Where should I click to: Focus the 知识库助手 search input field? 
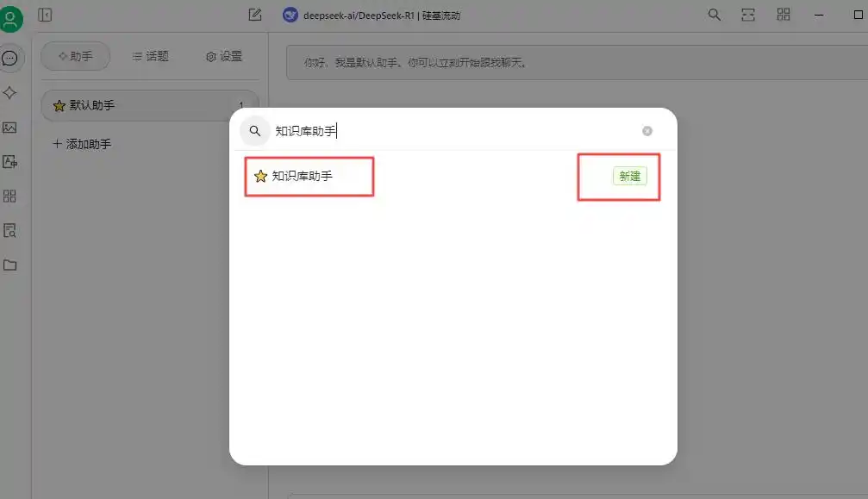click(x=454, y=131)
